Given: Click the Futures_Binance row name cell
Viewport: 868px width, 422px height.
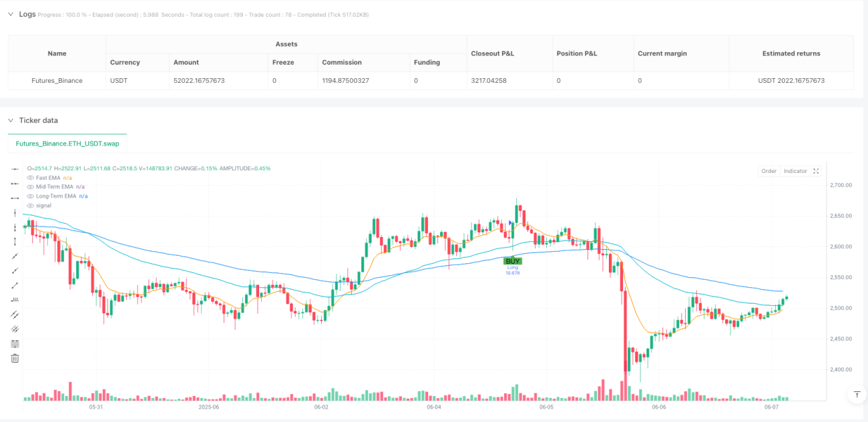Looking at the screenshot, I should (x=57, y=81).
